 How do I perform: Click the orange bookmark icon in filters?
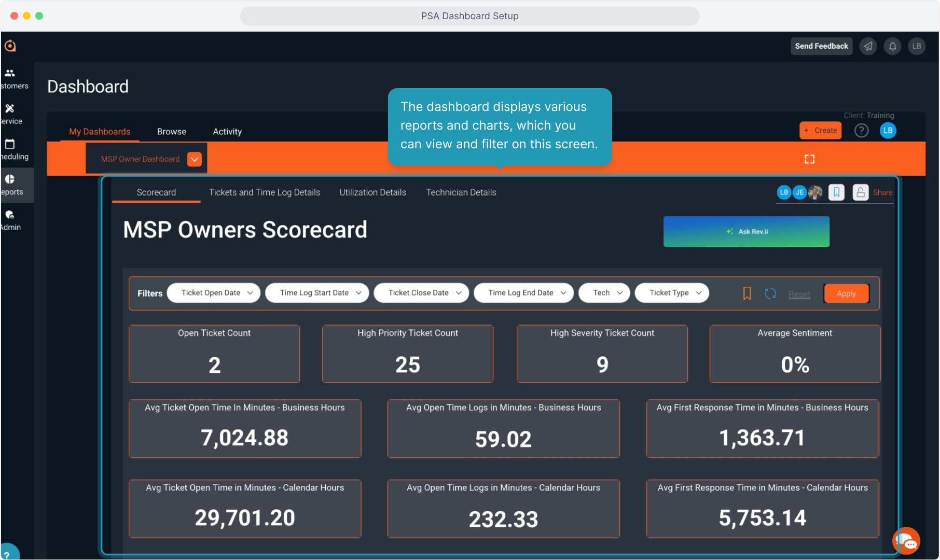(x=747, y=293)
